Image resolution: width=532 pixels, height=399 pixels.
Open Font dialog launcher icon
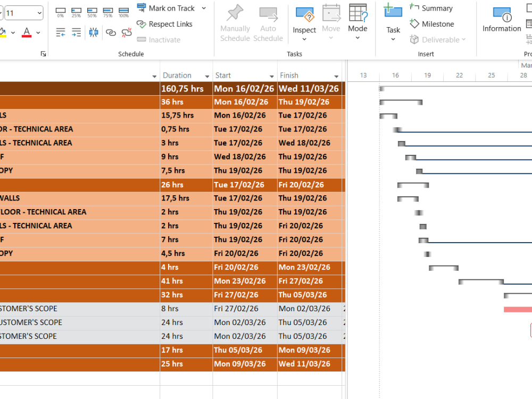[x=43, y=54]
